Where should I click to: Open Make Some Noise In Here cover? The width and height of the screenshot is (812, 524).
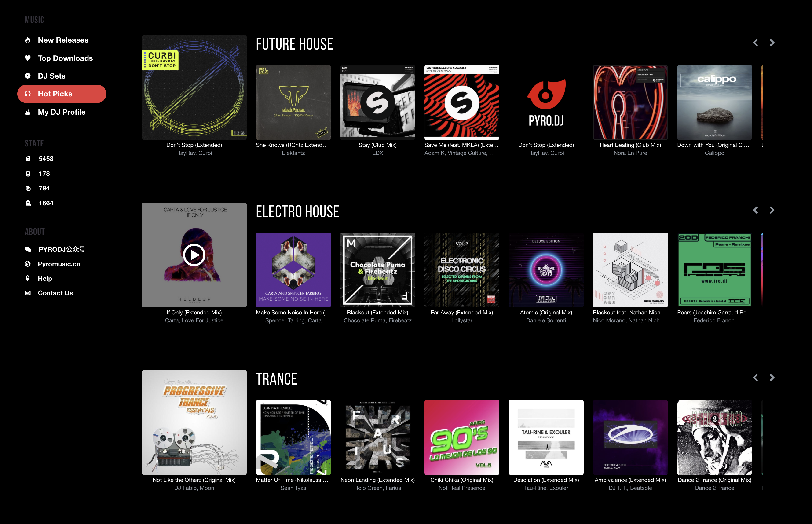[x=293, y=270]
